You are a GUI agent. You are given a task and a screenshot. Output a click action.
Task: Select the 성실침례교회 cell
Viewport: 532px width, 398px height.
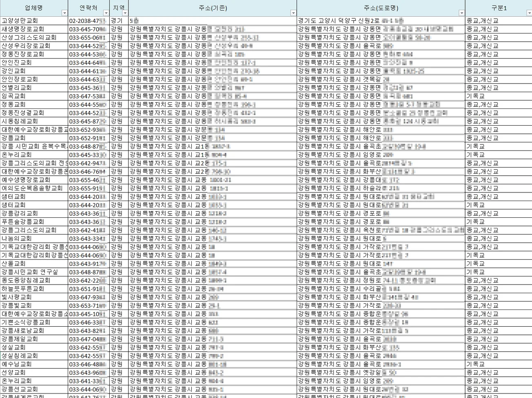(x=34, y=356)
